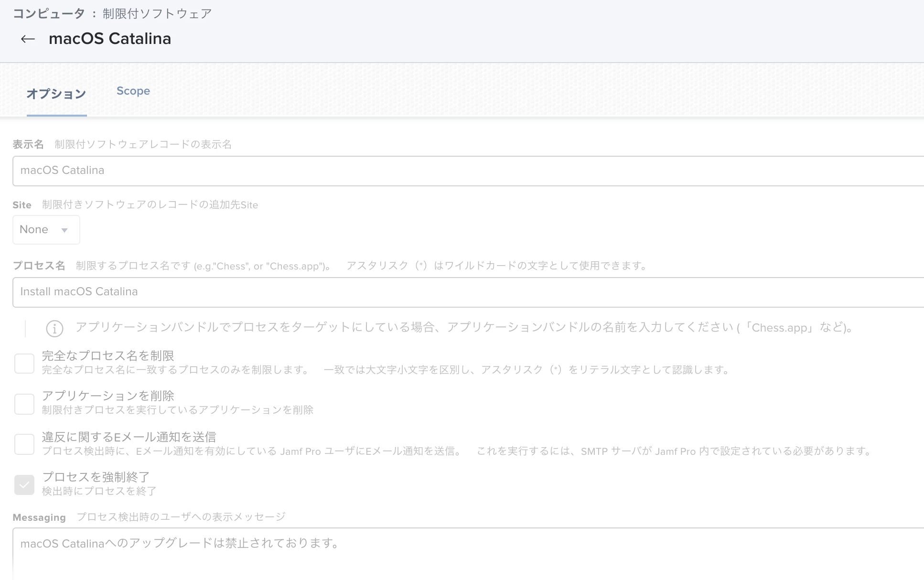The width and height of the screenshot is (924, 580).
Task: Click the application bundle hint text
Action: tap(463, 328)
